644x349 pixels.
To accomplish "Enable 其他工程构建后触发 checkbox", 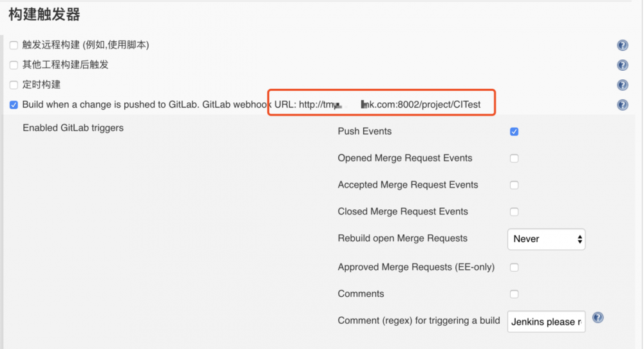I will [x=14, y=65].
